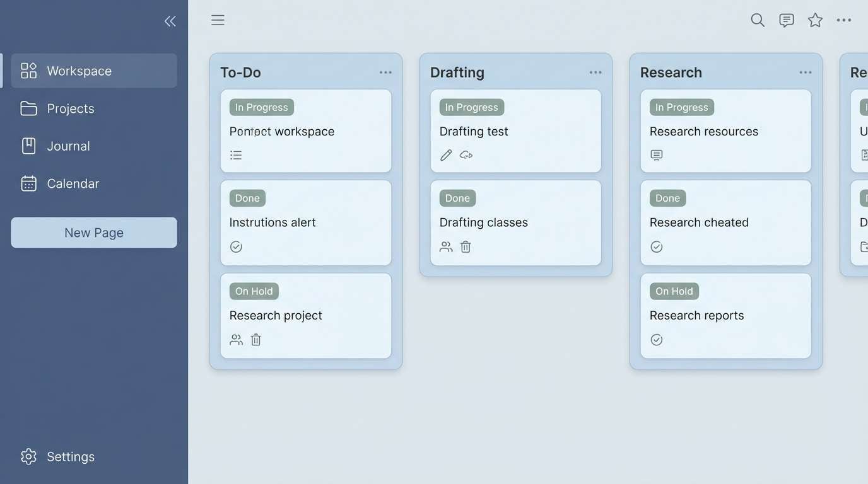This screenshot has width=868, height=484.
Task: Select the pencil edit icon on Drafting test
Action: coord(446,154)
